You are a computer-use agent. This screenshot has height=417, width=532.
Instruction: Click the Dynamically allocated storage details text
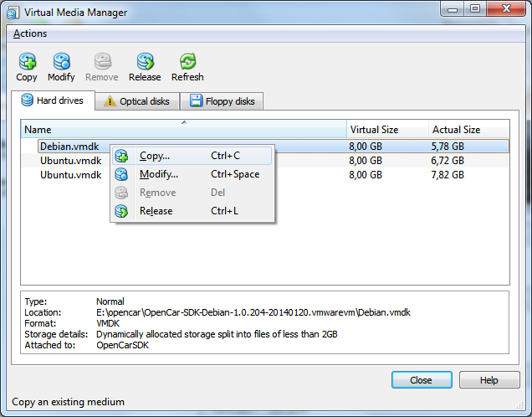217,334
